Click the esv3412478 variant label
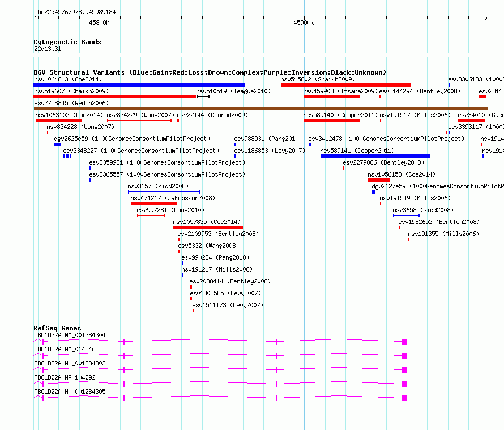This screenshot has height=430, width=504. click(386, 139)
